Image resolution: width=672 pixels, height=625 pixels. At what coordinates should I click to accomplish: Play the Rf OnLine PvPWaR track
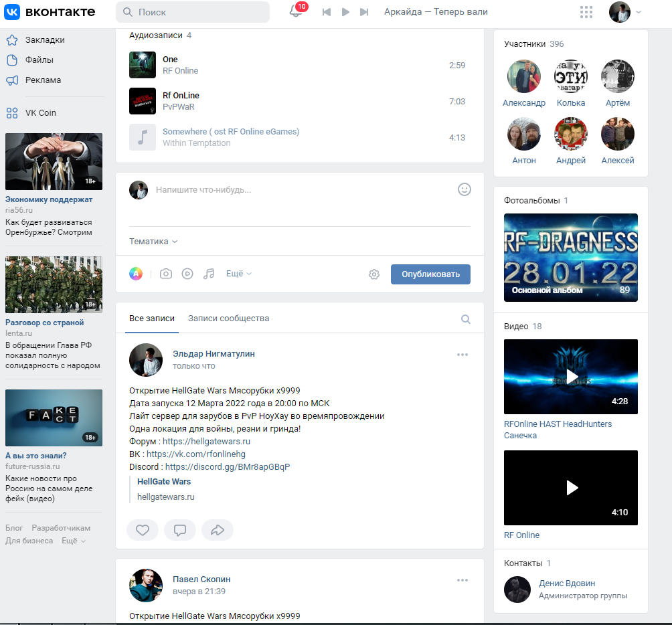coord(143,101)
